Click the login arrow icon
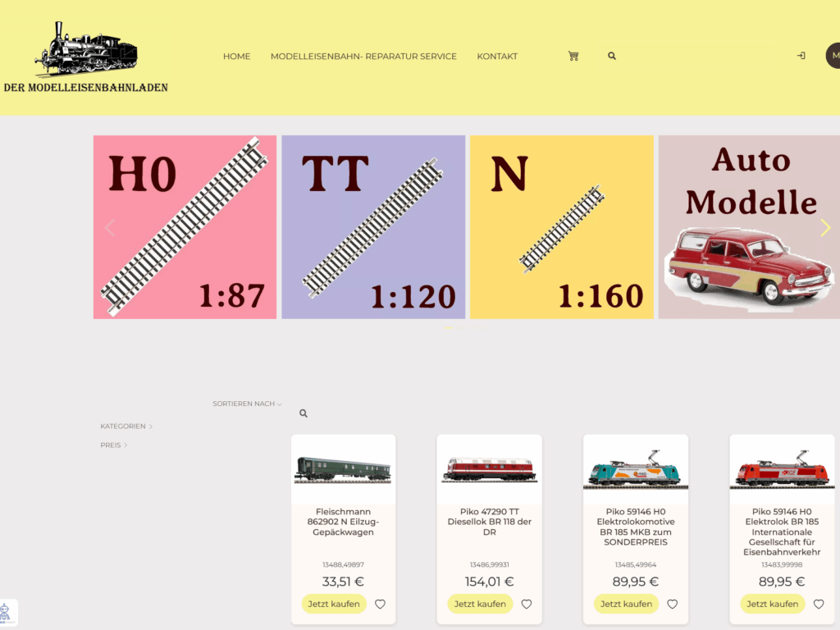Screen dimensions: 840x630 (x=801, y=56)
